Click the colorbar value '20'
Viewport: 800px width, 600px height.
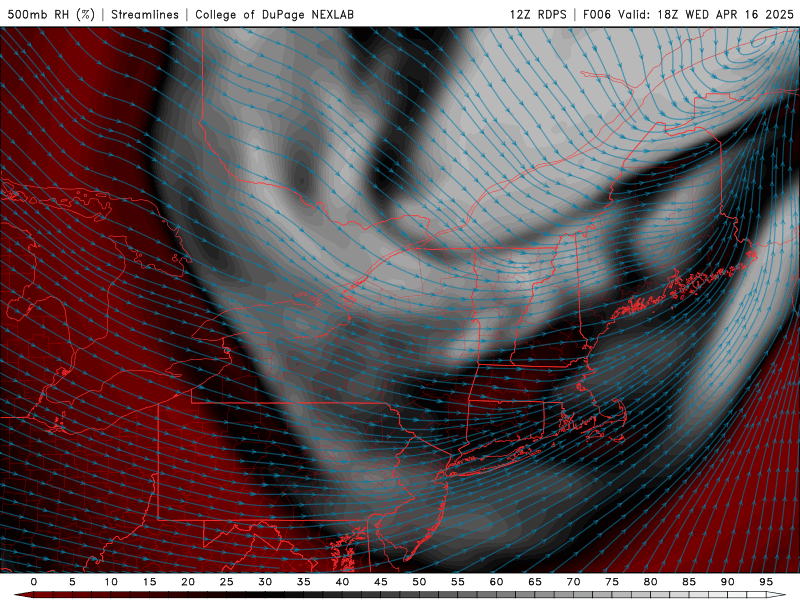188,582
